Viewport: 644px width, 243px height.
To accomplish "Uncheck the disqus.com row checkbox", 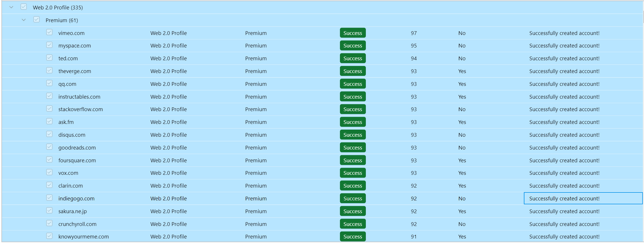I will pyautogui.click(x=49, y=134).
